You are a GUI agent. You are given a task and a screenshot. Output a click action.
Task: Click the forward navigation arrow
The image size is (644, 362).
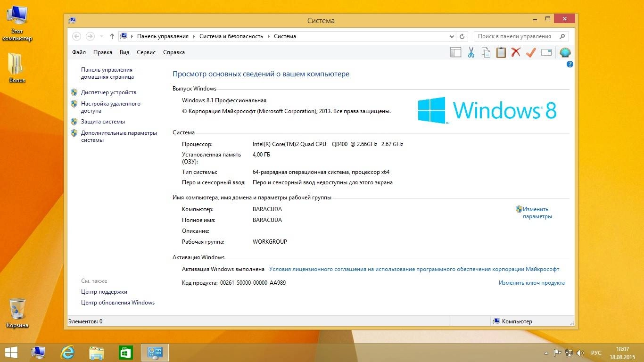click(x=90, y=36)
